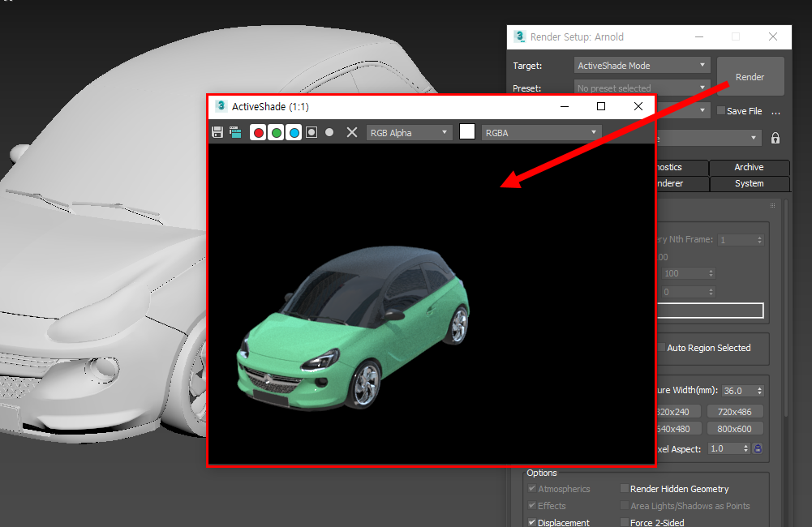Click the 3ds Max icon in ActiveShade title

[221, 106]
